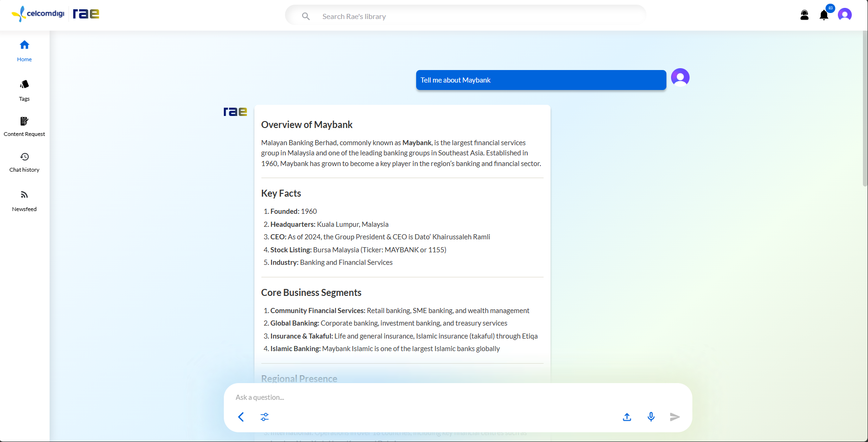This screenshot has height=442, width=868.
Task: Click the back chevron in chat box
Action: (x=241, y=417)
